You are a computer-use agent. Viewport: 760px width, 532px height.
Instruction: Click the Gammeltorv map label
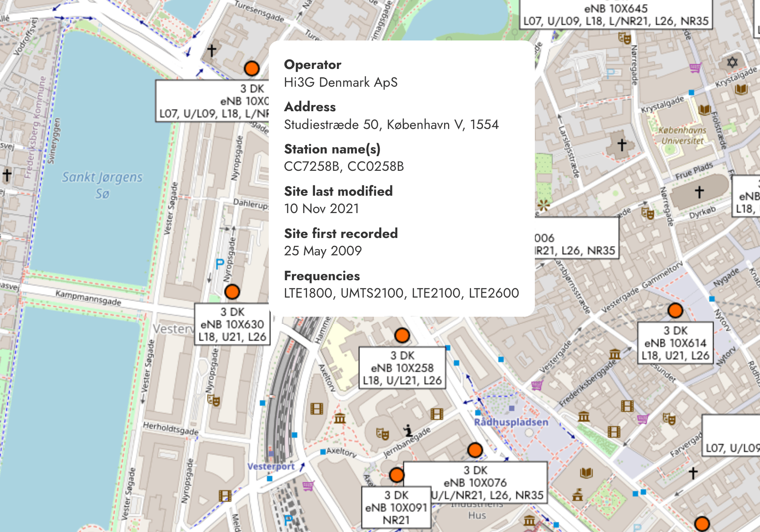click(663, 274)
